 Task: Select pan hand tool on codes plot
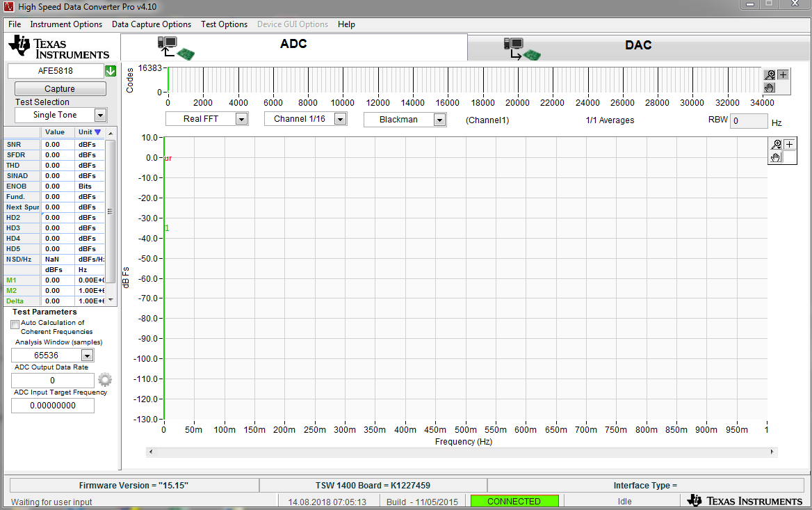tap(770, 88)
